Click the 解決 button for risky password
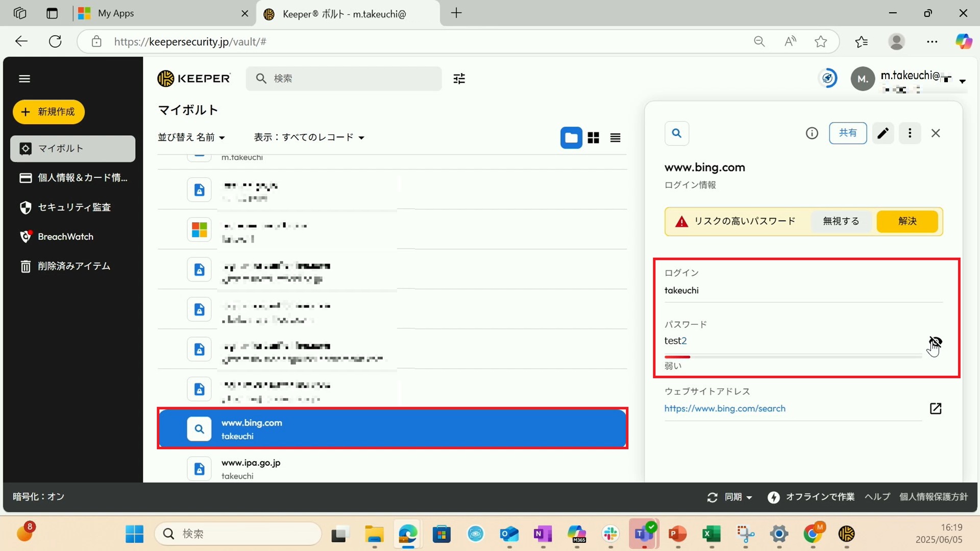Image resolution: width=980 pixels, height=551 pixels. click(x=907, y=221)
